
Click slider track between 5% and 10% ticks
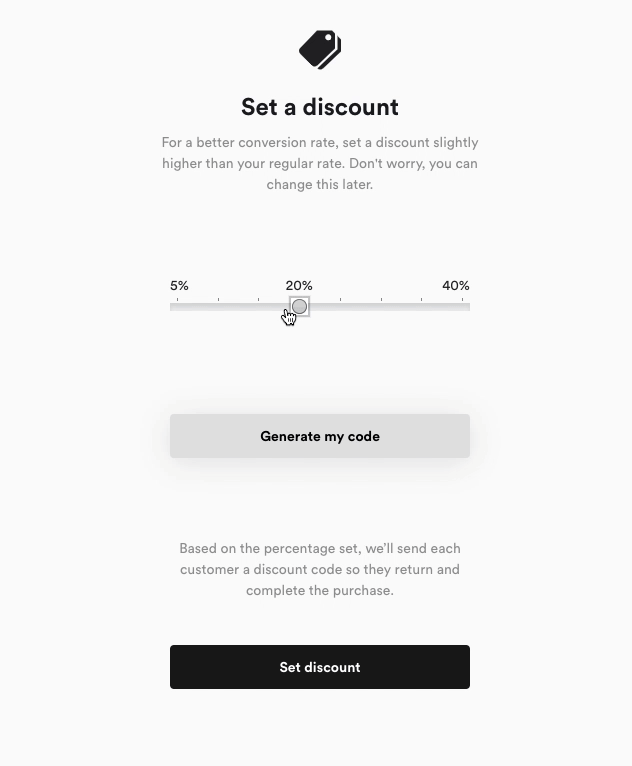tap(198, 306)
